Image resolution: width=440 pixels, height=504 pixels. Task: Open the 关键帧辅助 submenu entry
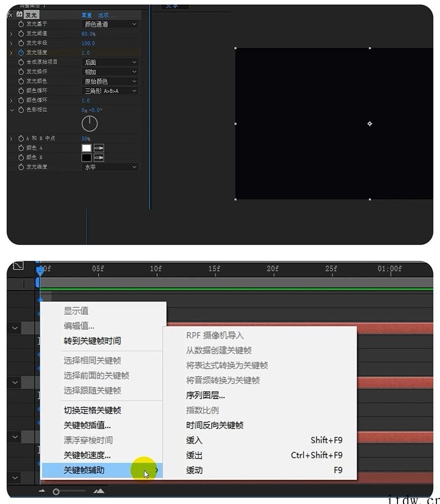(103, 470)
